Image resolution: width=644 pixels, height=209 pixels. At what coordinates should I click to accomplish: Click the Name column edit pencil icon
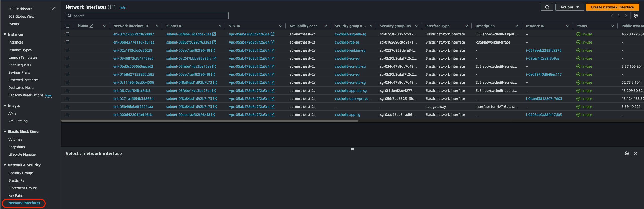coord(91,26)
